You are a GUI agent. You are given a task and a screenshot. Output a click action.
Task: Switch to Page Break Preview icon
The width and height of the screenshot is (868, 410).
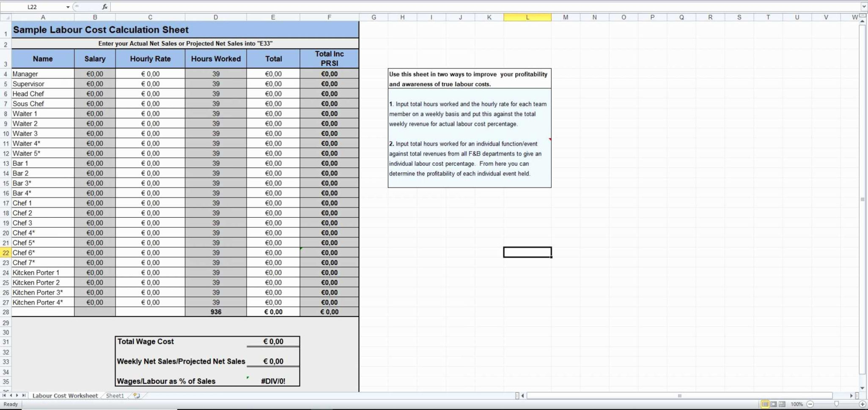point(782,404)
